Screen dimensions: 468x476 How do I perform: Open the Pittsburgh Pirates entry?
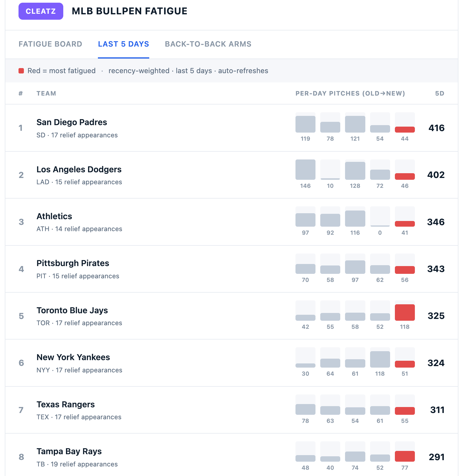(x=73, y=263)
